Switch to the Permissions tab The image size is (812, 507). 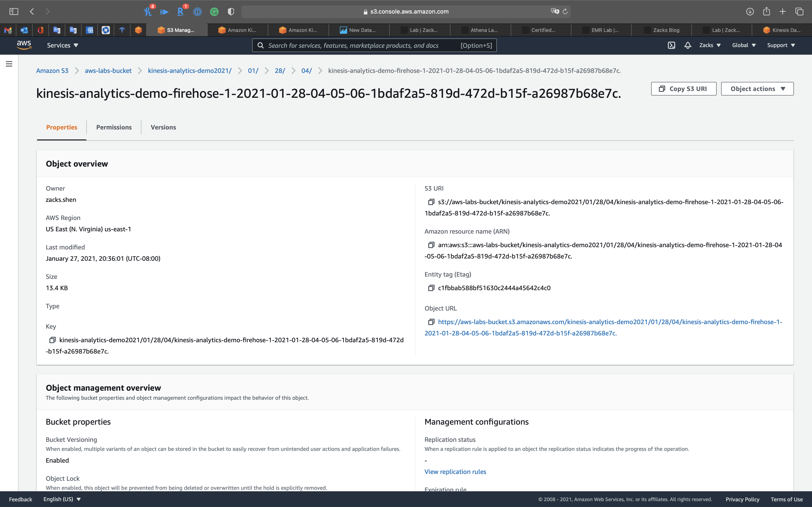114,127
